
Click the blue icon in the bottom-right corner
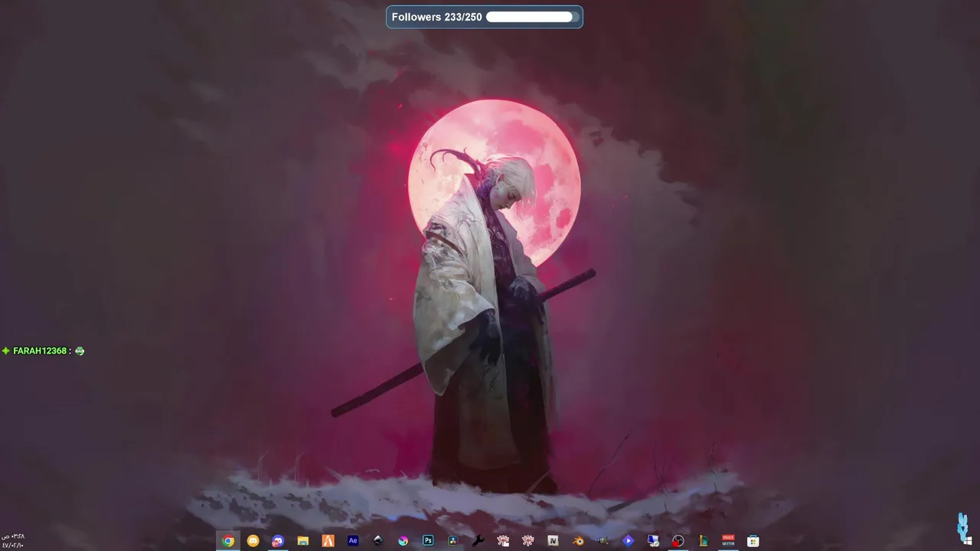pyautogui.click(x=963, y=528)
